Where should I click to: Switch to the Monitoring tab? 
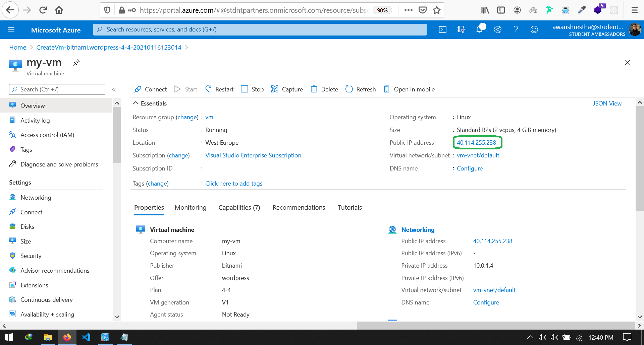(x=190, y=207)
